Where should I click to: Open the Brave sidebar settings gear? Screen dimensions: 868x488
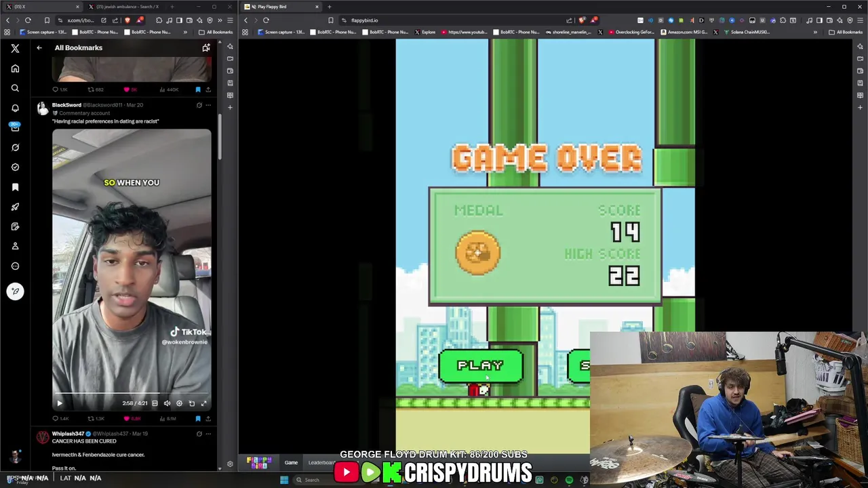click(x=230, y=464)
